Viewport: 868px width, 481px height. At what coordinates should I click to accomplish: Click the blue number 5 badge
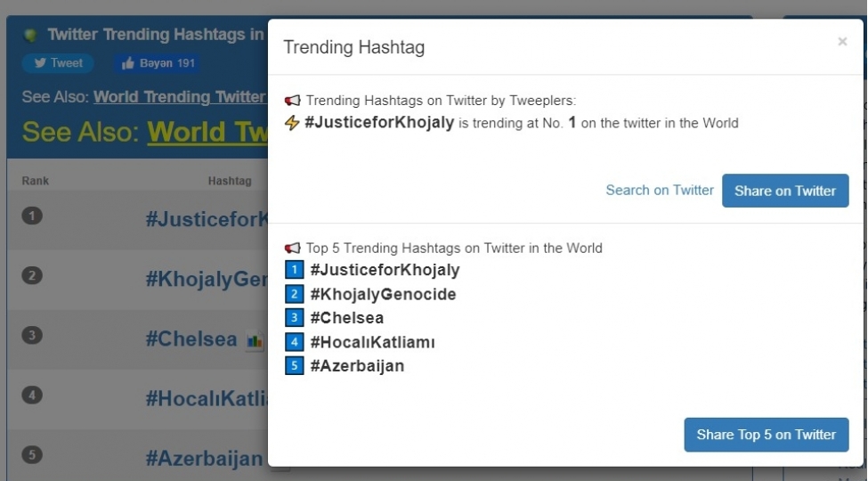tap(295, 366)
